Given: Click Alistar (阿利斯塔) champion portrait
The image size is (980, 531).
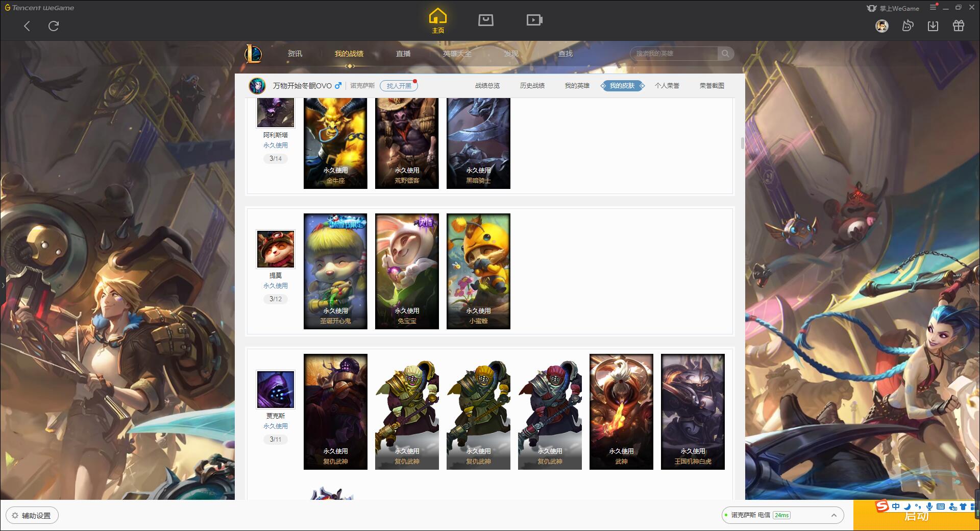Looking at the screenshot, I should point(275,112).
